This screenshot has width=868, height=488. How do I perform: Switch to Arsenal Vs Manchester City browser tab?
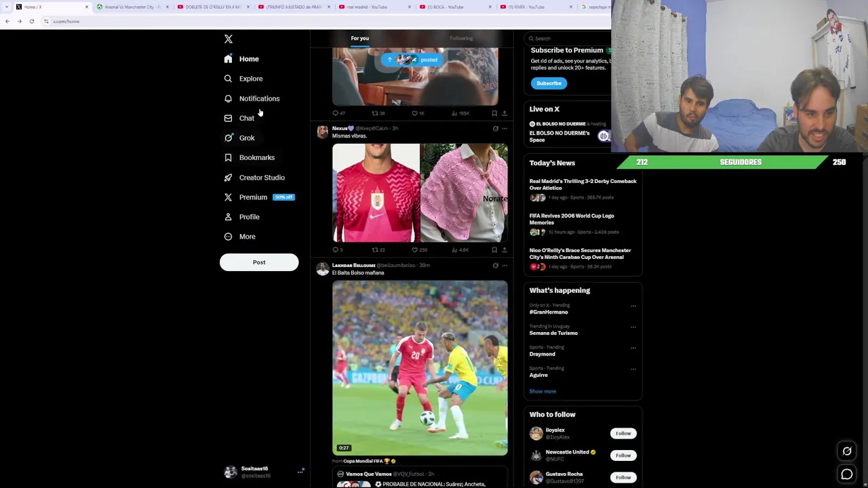(x=132, y=7)
